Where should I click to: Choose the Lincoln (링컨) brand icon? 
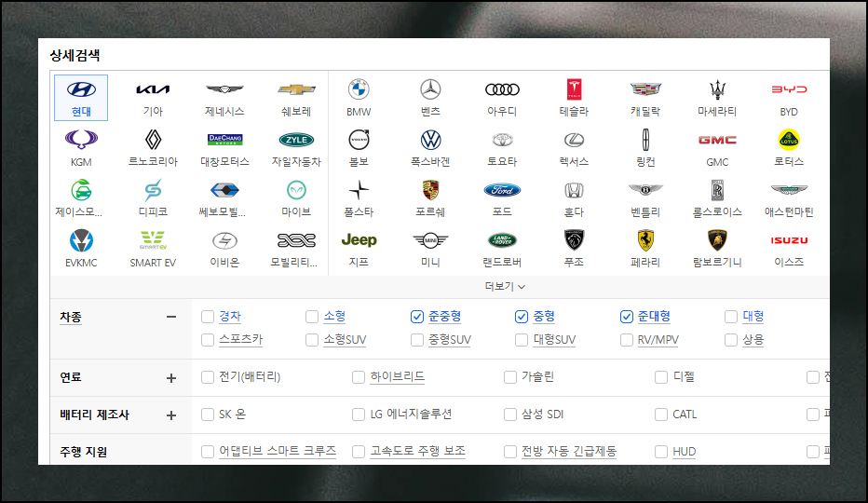[x=645, y=140]
